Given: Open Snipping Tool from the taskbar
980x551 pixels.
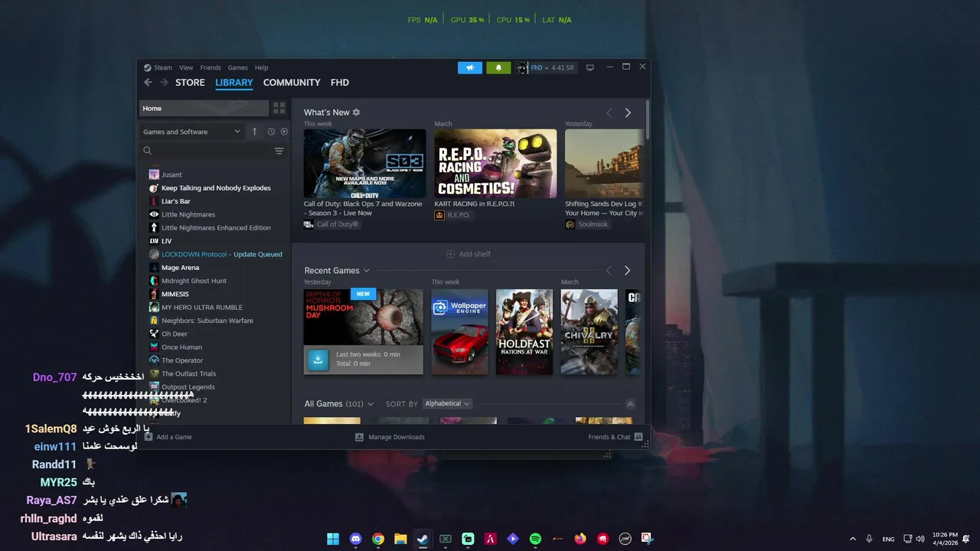Looking at the screenshot, I should click(x=647, y=539).
